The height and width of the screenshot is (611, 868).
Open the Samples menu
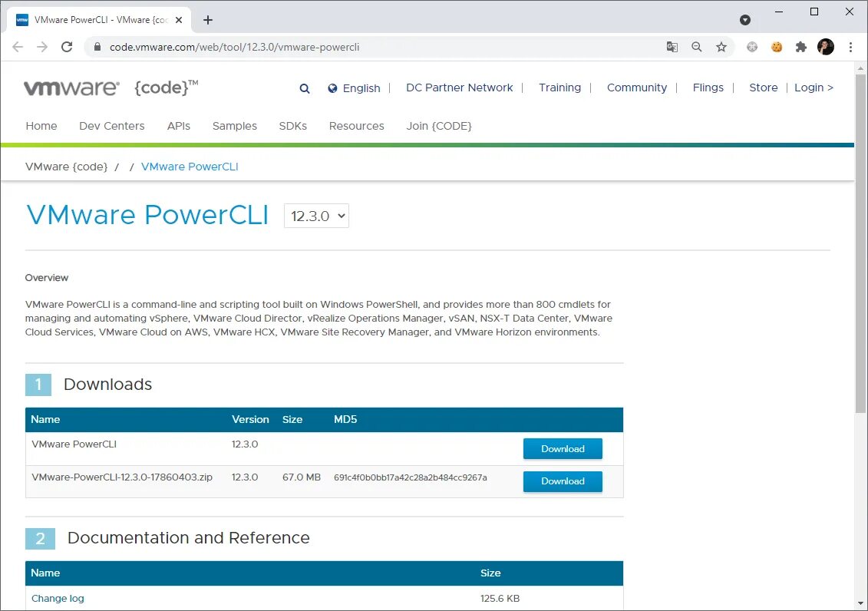click(x=235, y=126)
